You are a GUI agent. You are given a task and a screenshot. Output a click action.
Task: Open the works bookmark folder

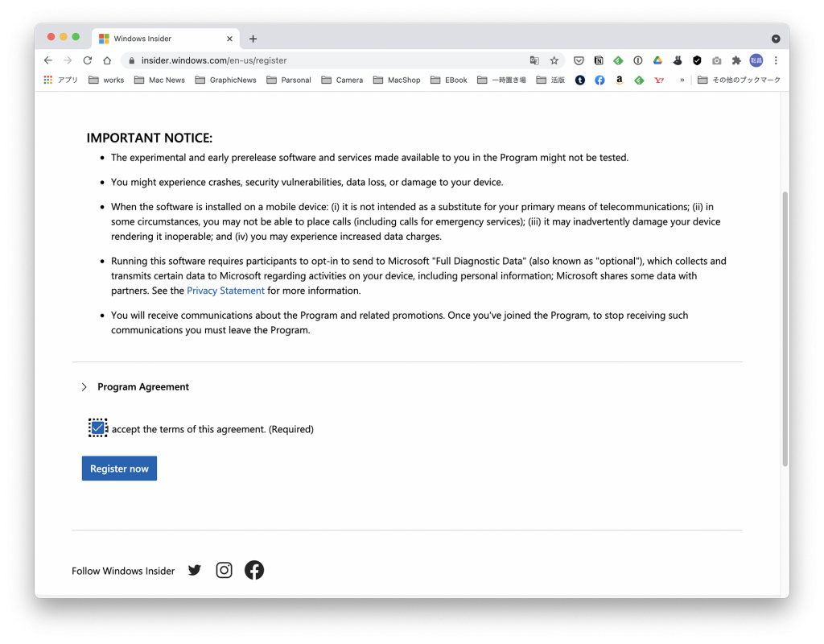click(106, 80)
